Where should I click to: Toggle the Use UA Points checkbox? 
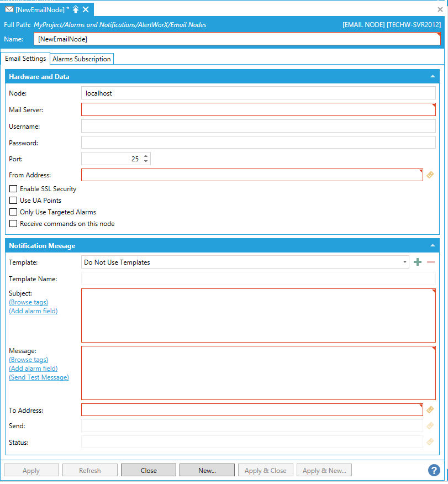tap(14, 201)
